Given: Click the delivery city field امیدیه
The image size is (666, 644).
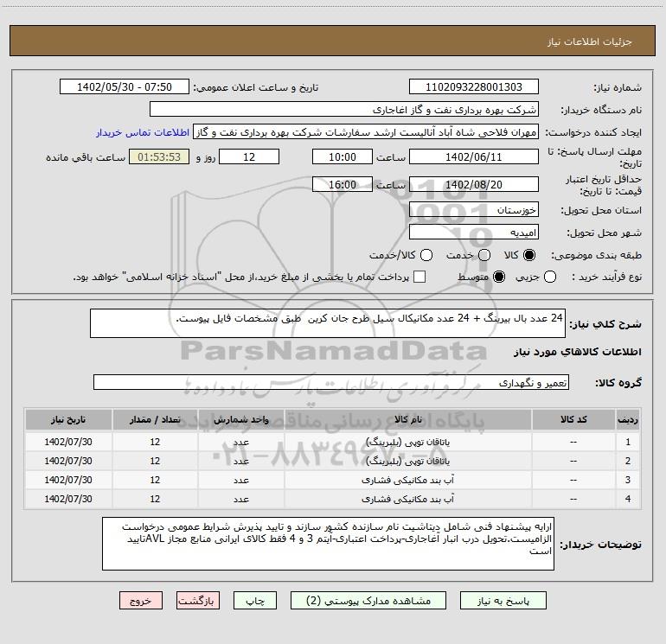Looking at the screenshot, I should pyautogui.click(x=474, y=232).
